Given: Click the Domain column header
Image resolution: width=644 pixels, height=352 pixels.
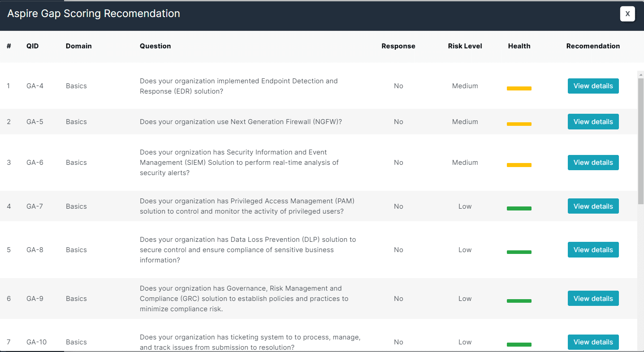Looking at the screenshot, I should point(78,46).
